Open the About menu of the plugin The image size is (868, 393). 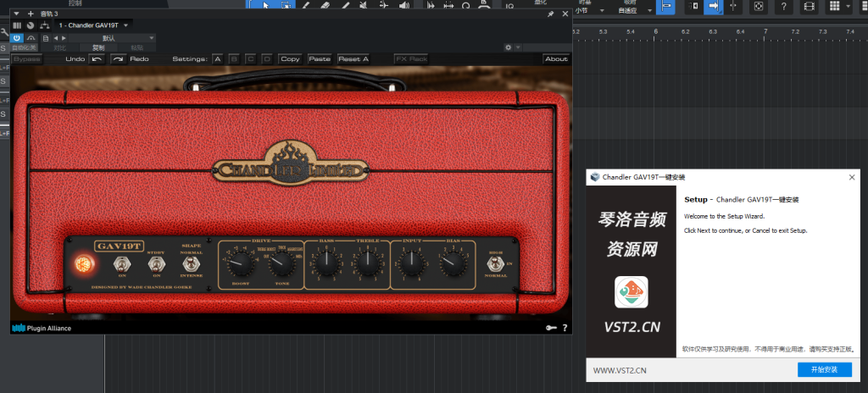[556, 59]
